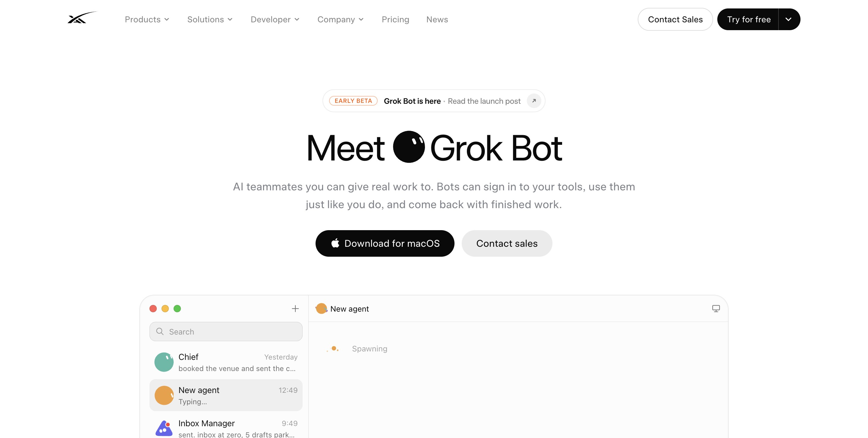Expand the Solutions menu
This screenshot has width=868, height=438.
[x=210, y=20]
